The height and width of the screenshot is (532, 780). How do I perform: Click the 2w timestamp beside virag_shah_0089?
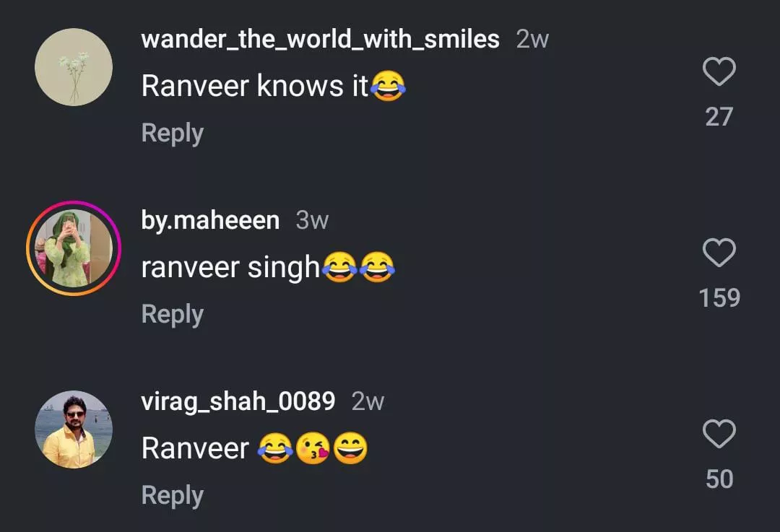click(368, 401)
